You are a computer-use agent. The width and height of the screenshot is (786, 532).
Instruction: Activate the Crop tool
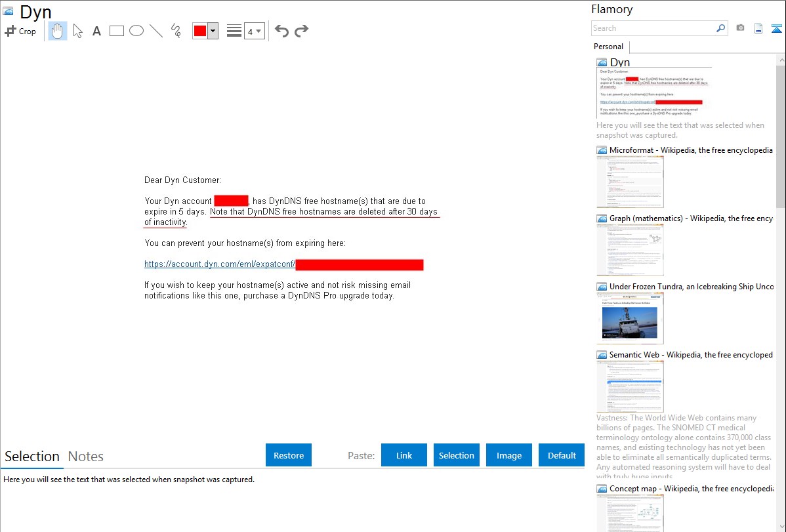click(20, 31)
